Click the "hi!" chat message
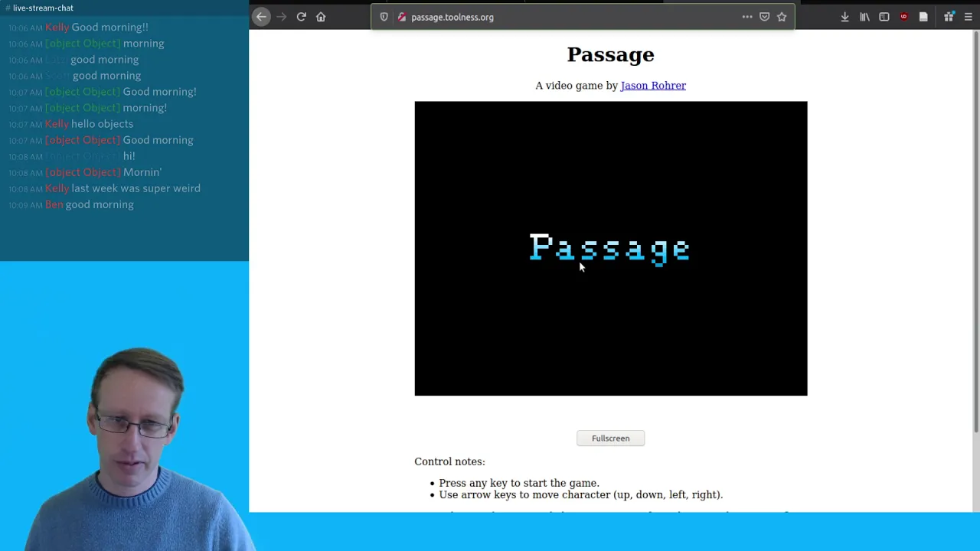The image size is (980, 551). coord(129,156)
